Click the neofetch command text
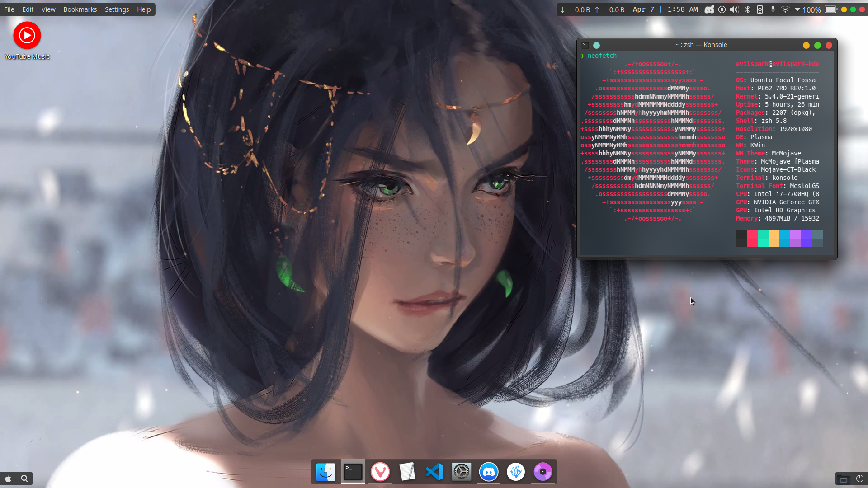The image size is (868, 488). 602,56
